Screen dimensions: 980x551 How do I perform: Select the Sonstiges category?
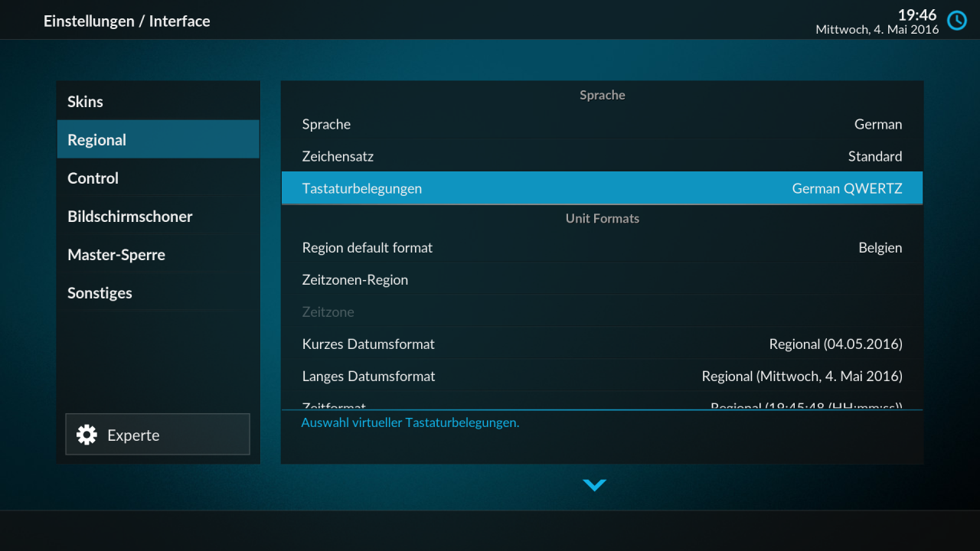point(158,292)
